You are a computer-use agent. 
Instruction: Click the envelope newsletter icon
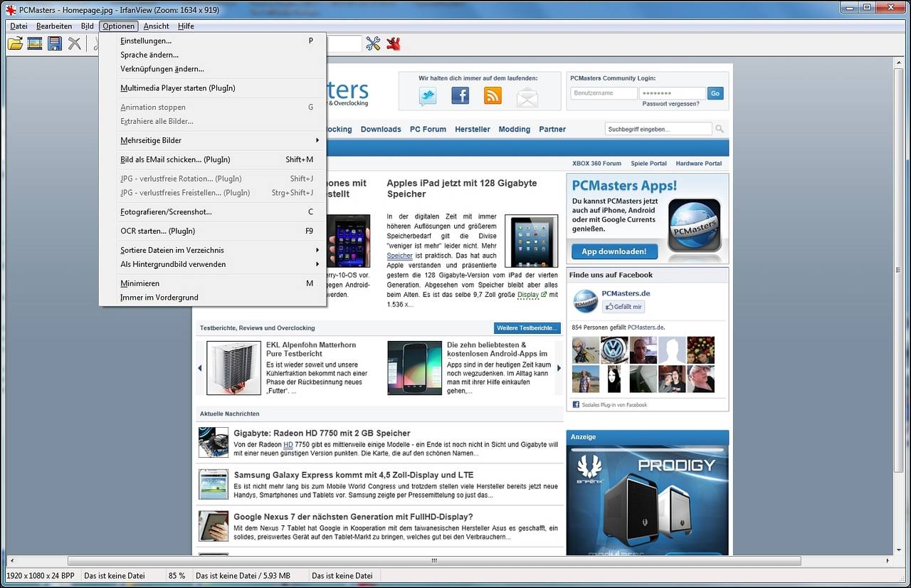tap(527, 96)
